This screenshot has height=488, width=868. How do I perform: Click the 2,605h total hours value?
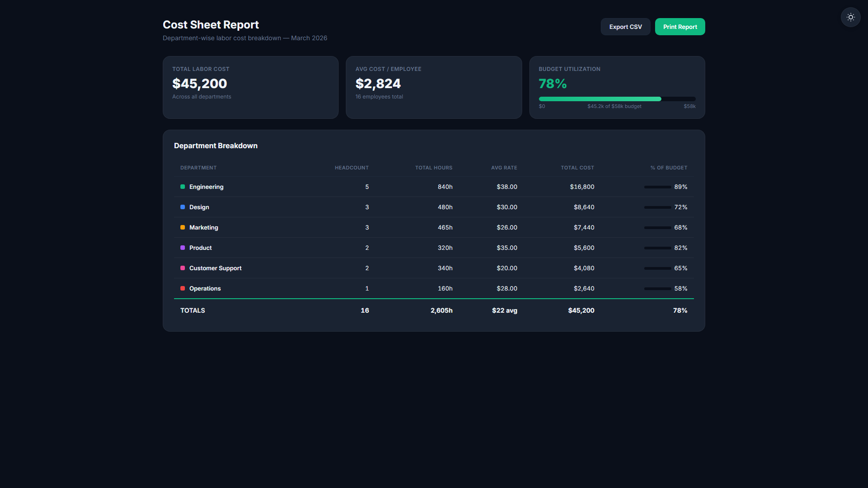(441, 310)
